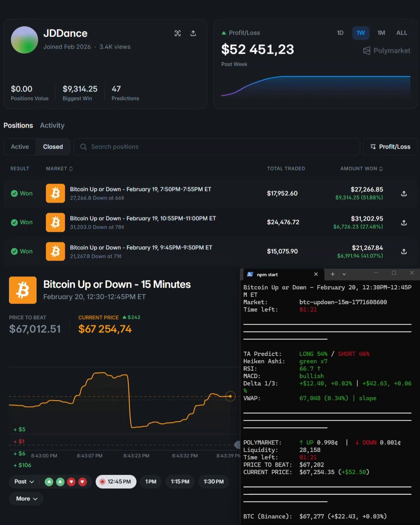This screenshot has width=420, height=525.
Task: Sort by the AMOUNT WON column header
Action: point(362,168)
